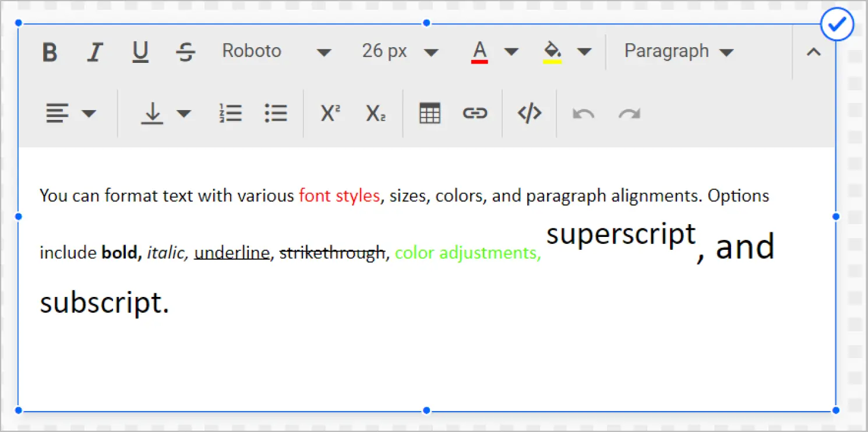Insert a table
The width and height of the screenshot is (868, 432).
430,113
